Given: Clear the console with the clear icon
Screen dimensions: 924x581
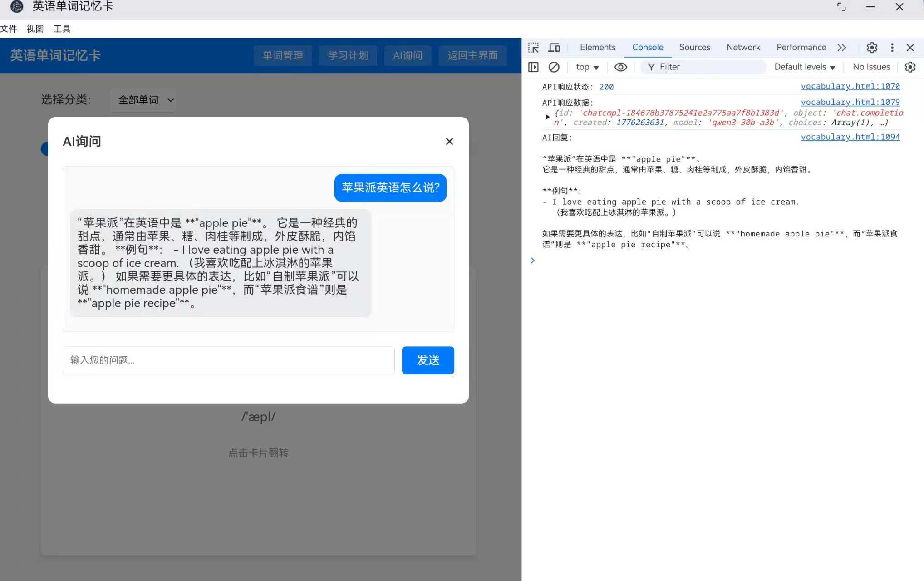Looking at the screenshot, I should pos(554,67).
